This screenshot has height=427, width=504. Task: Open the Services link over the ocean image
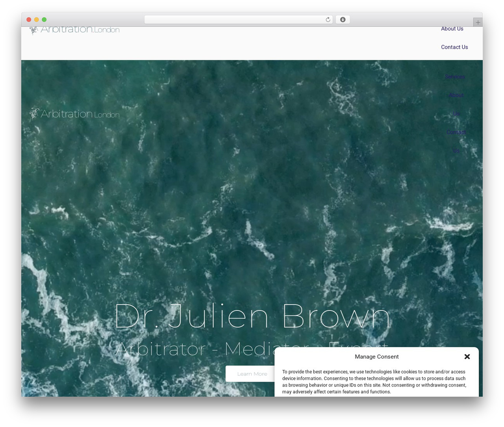coord(455,77)
